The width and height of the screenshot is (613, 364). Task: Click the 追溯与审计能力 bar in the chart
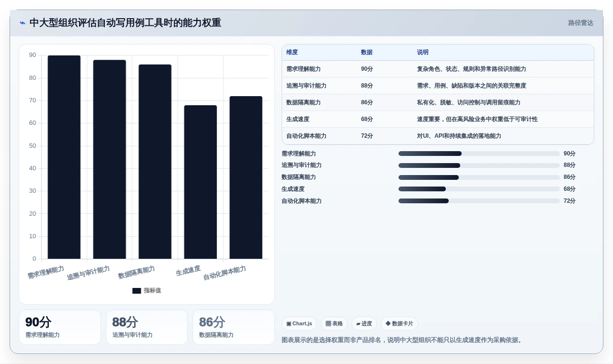110,159
